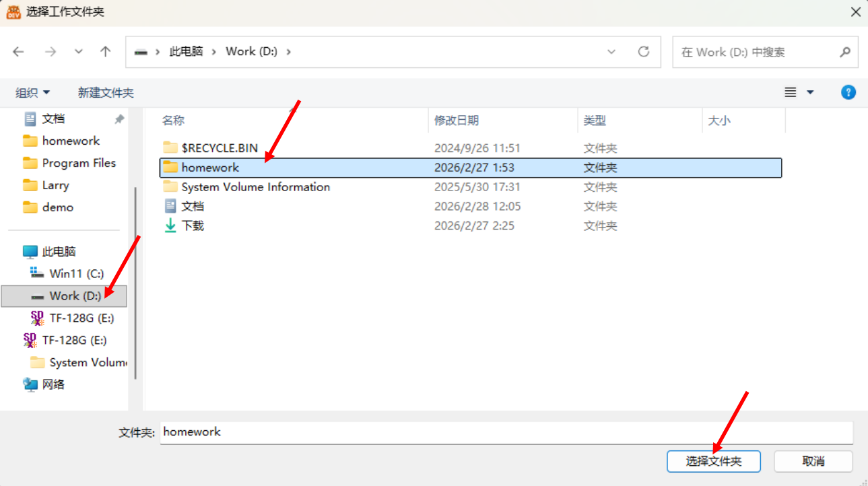Open the help question mark icon
This screenshot has width=868, height=486.
pos(848,92)
